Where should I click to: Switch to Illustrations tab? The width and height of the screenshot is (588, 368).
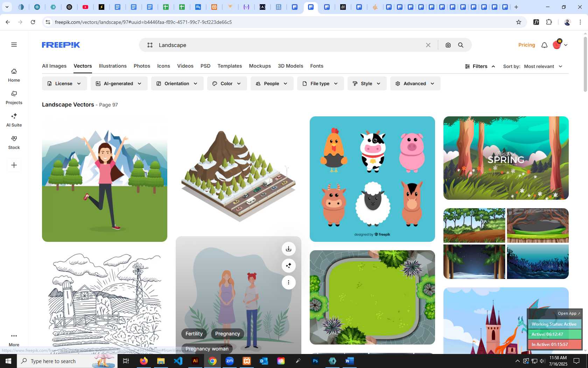click(x=113, y=66)
